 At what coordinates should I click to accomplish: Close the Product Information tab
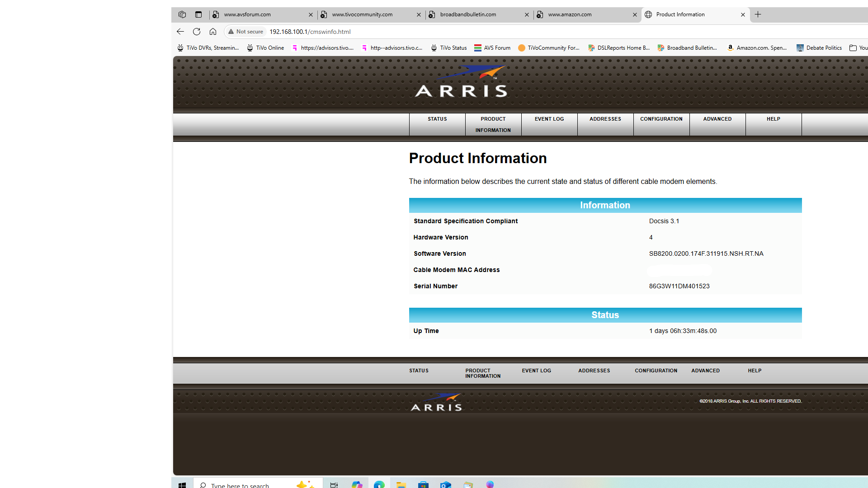(x=743, y=14)
